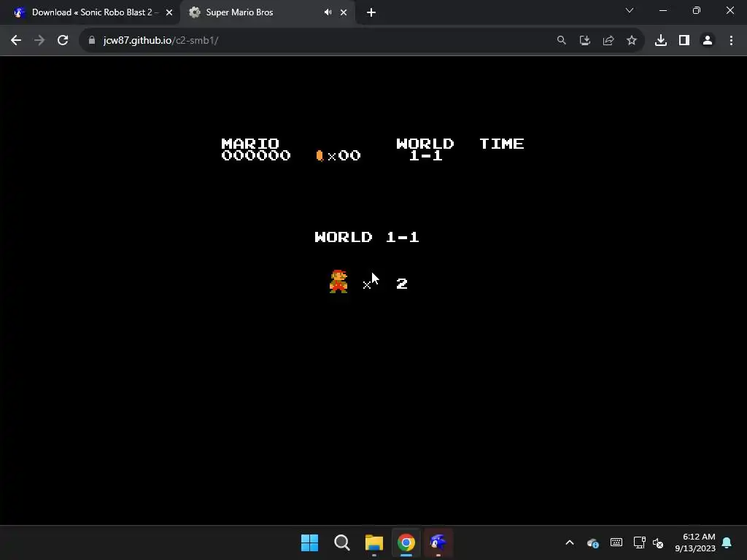
Task: Open a new tab with plus button
Action: (371, 12)
